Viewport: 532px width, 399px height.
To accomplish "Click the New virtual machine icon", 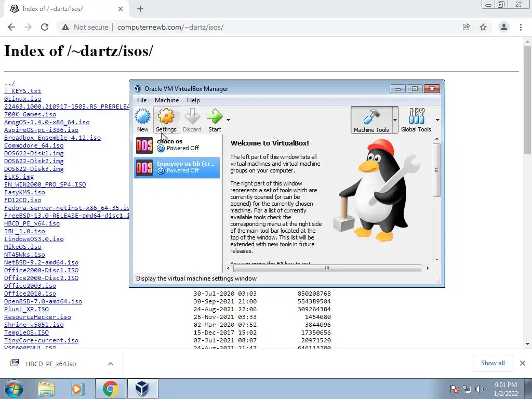I will coord(142,120).
